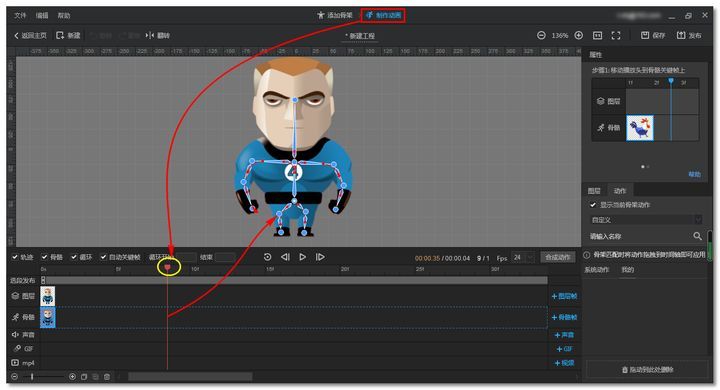The height and width of the screenshot is (390, 720).
Task: Click the 合成动作 button
Action: [558, 257]
